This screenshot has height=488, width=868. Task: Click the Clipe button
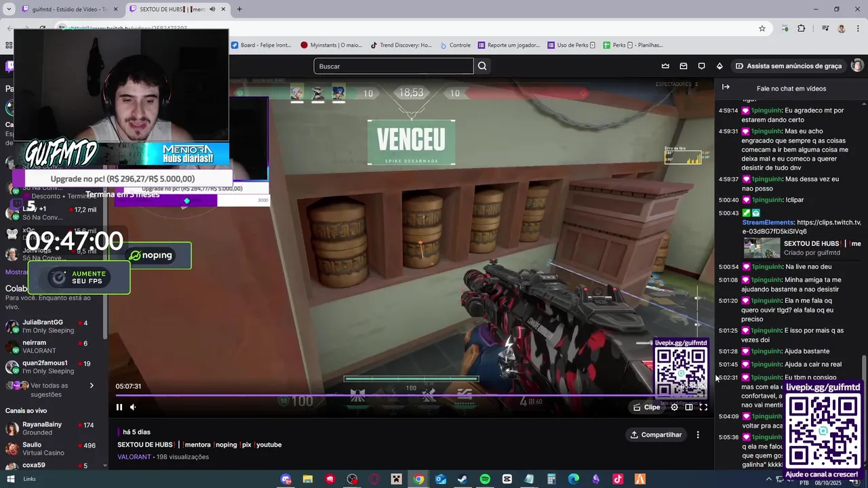tap(646, 407)
